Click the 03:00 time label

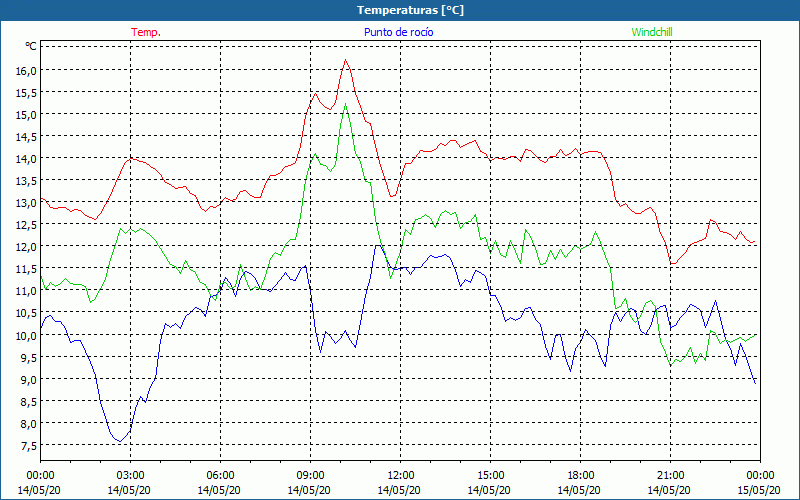coord(130,476)
